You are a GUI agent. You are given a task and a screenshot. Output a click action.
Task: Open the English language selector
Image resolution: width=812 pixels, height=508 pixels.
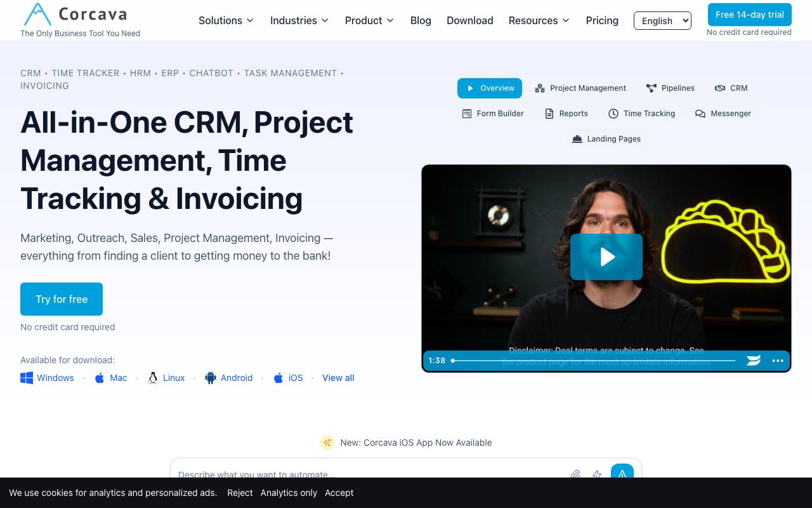(x=662, y=20)
